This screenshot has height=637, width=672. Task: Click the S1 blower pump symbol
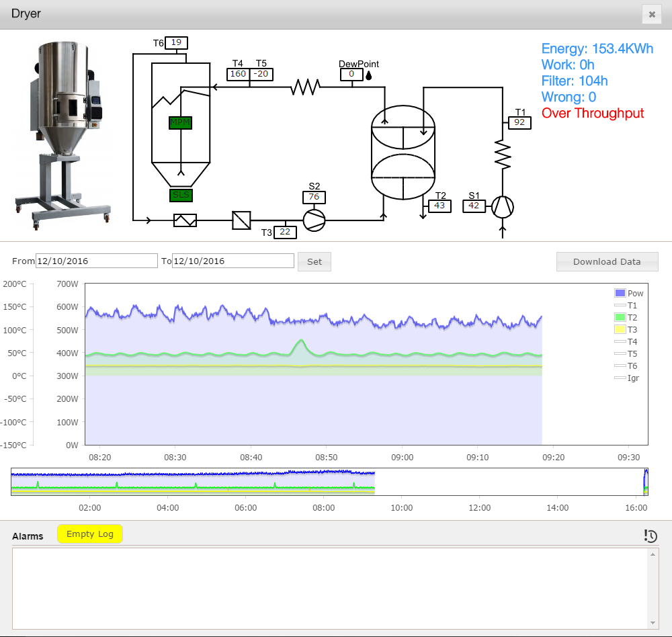pos(503,206)
